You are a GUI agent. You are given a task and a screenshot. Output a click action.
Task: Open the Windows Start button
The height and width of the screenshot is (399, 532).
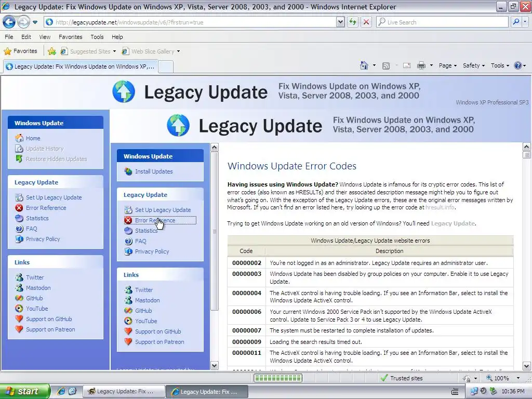click(24, 391)
